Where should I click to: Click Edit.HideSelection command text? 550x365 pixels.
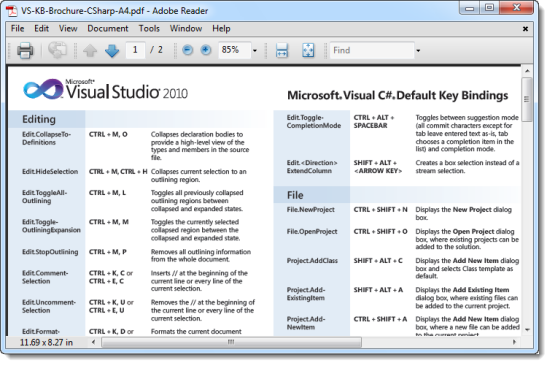pos(50,171)
